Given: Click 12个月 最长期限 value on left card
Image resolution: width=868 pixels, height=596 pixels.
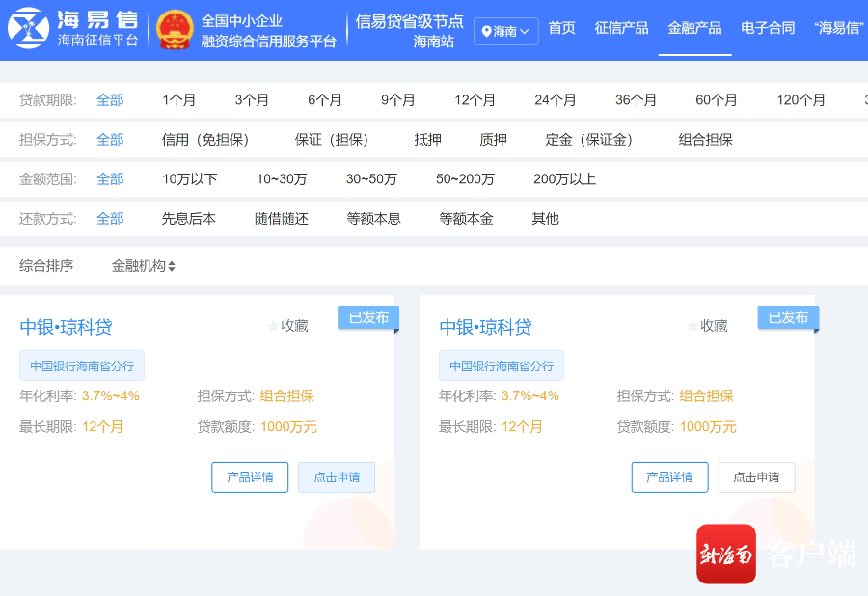Looking at the screenshot, I should point(102,427).
